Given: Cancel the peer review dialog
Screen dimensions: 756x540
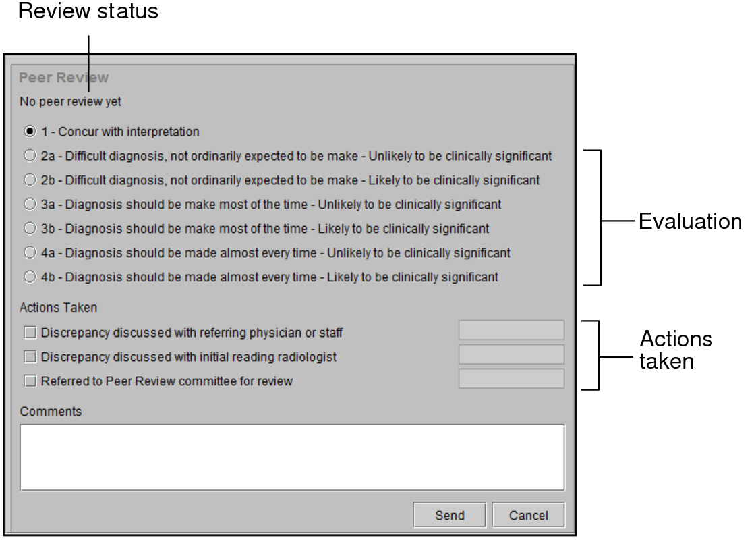Looking at the screenshot, I should click(x=528, y=516).
